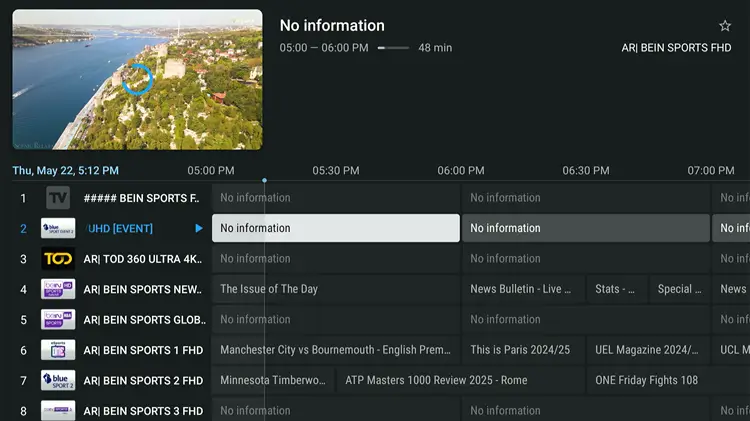Select the beIN Sports 1 FHD channel logo
750x421 pixels.
[58, 350]
